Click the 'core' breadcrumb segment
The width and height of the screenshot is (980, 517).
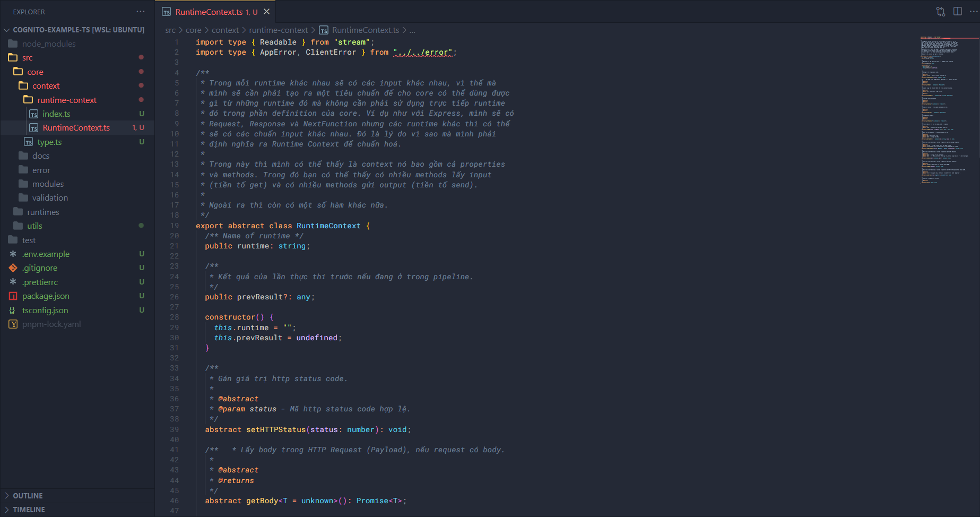[x=193, y=30]
